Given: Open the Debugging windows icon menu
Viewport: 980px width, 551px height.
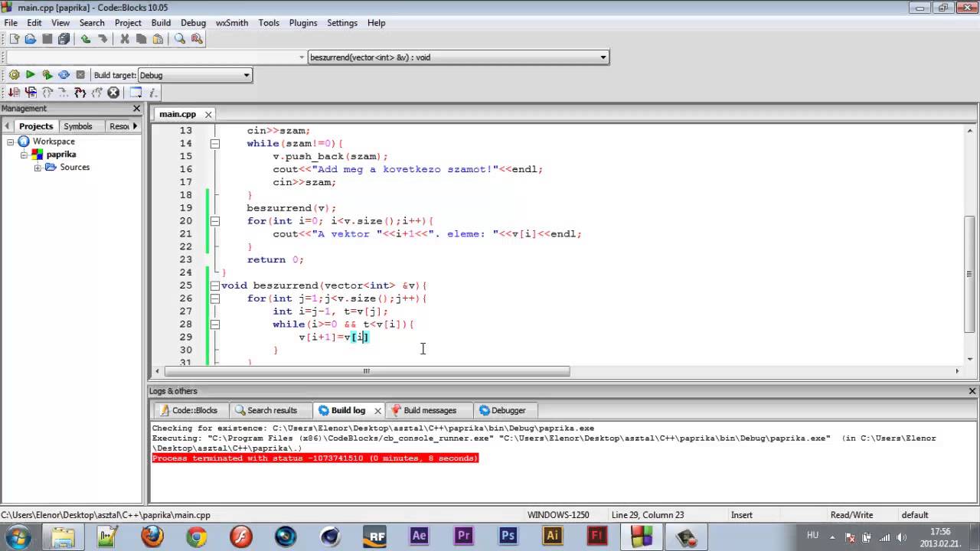Looking at the screenshot, I should coord(136,93).
